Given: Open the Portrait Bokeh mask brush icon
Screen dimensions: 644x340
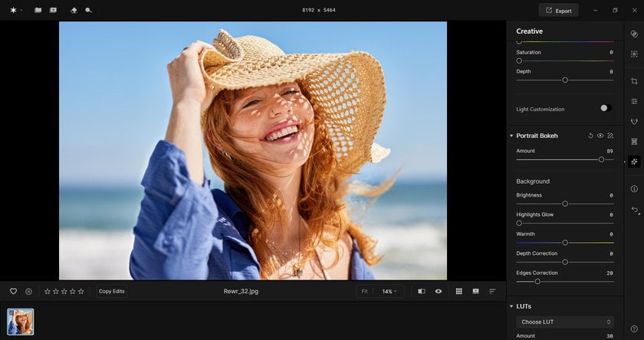Looking at the screenshot, I should (610, 136).
